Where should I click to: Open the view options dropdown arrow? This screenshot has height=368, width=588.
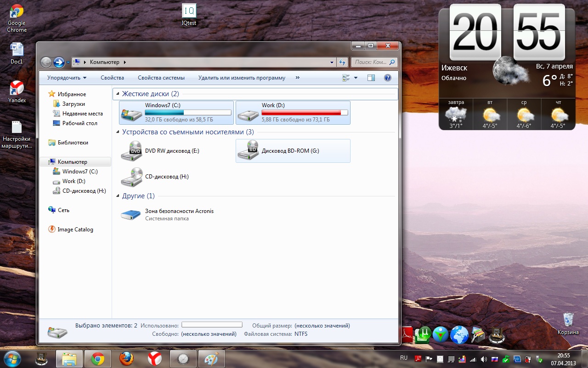click(x=356, y=78)
